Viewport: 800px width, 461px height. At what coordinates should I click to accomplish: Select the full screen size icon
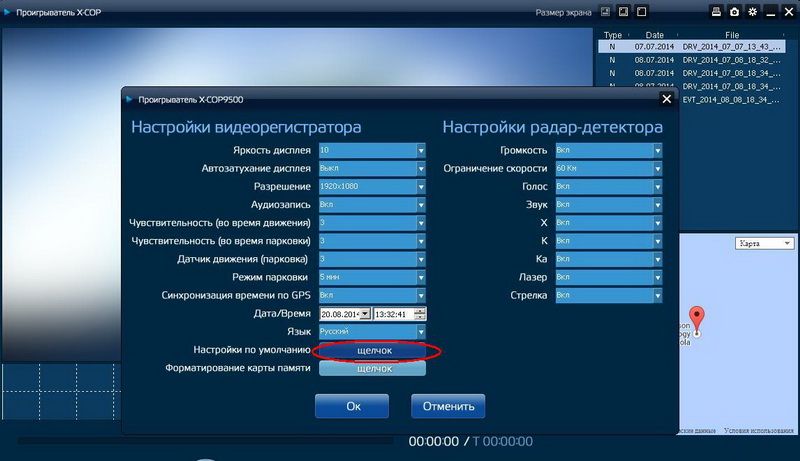point(641,12)
